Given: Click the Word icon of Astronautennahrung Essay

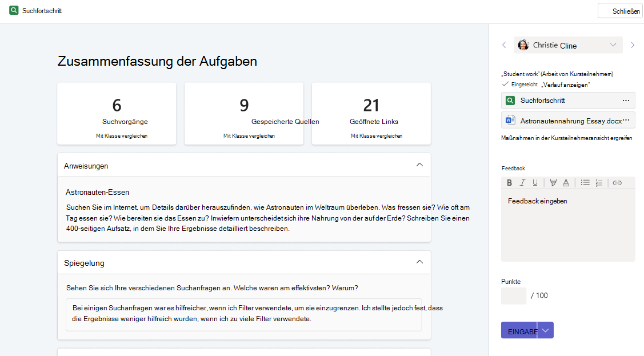Looking at the screenshot, I should [x=510, y=121].
